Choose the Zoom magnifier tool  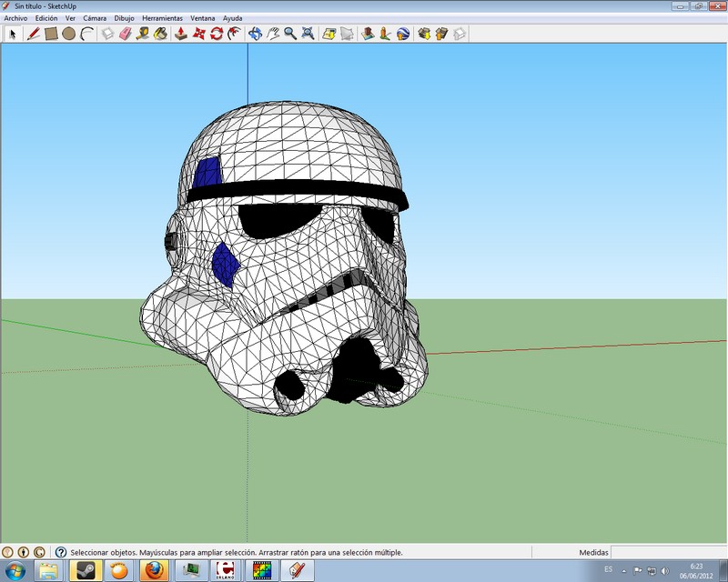(290, 34)
